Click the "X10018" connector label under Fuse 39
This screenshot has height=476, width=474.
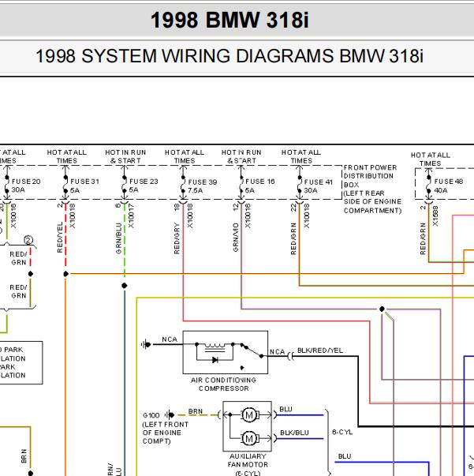point(189,216)
